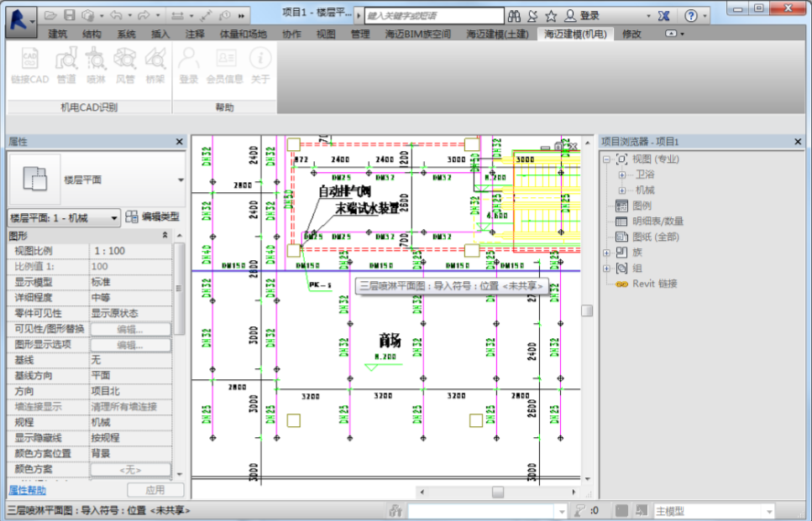
Task: Open the help icon dropdown arrow
Action: [705, 16]
